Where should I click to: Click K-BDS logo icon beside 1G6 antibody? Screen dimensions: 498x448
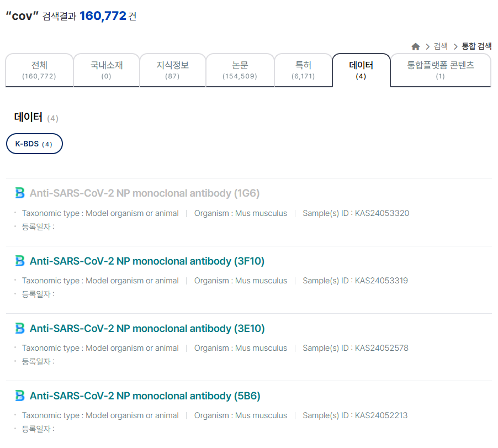click(20, 193)
